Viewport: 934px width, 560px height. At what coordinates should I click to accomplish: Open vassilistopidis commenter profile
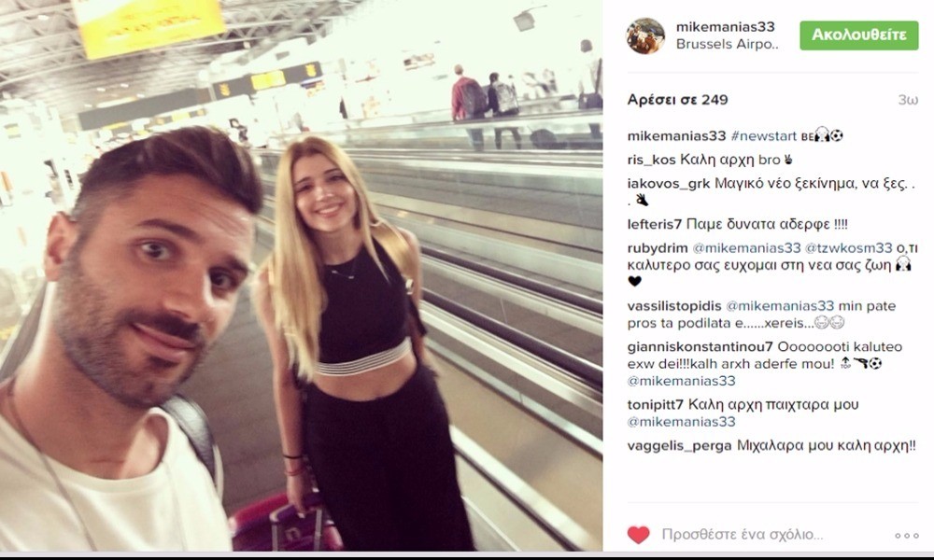click(673, 306)
